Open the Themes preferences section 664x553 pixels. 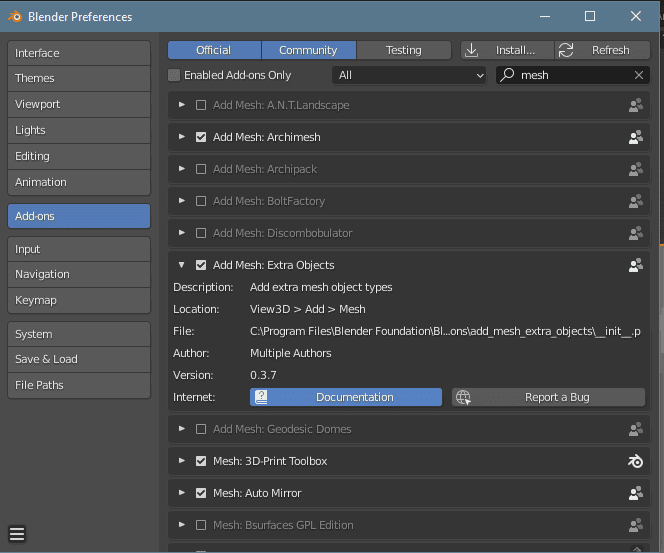tap(79, 78)
